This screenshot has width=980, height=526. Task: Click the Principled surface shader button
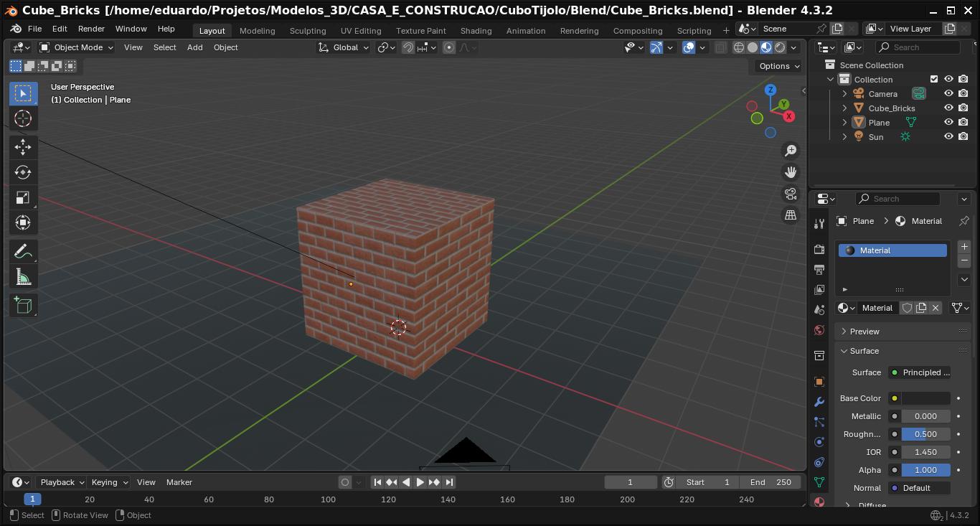[x=919, y=372]
